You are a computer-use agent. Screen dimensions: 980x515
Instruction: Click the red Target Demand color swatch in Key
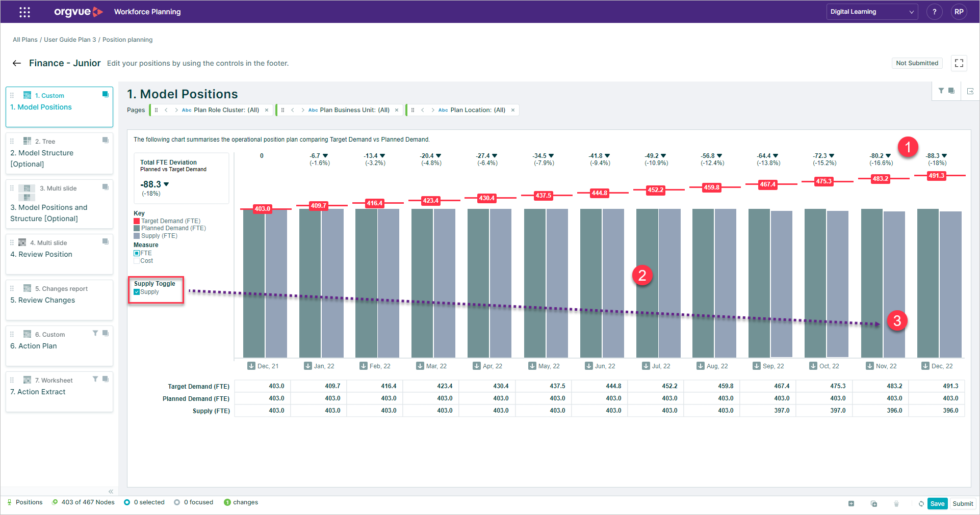pos(136,221)
